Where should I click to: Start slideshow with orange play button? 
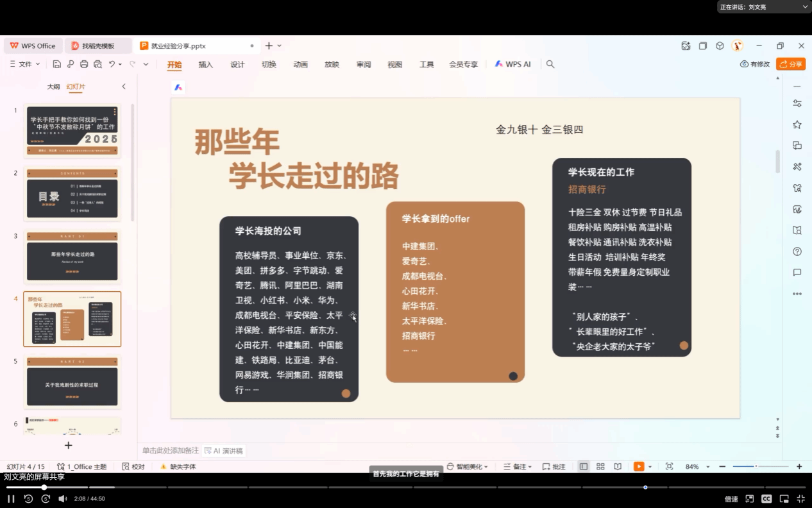[639, 466]
